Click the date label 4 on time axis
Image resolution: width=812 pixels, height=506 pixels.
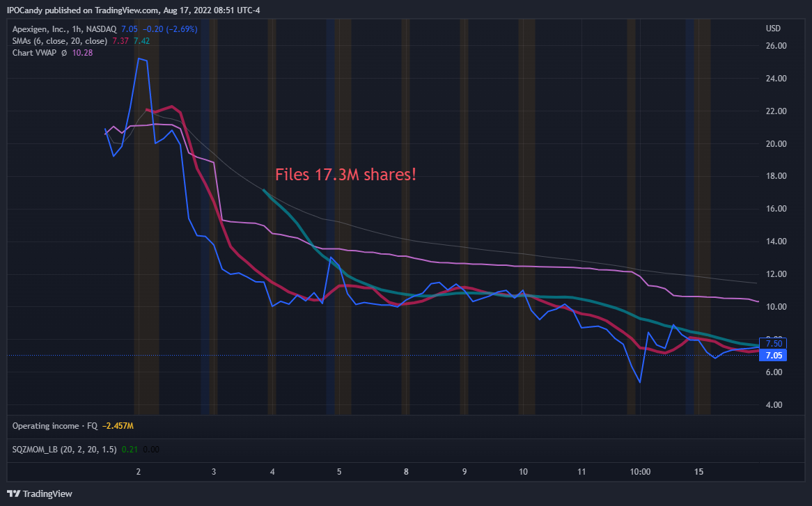tap(272, 472)
